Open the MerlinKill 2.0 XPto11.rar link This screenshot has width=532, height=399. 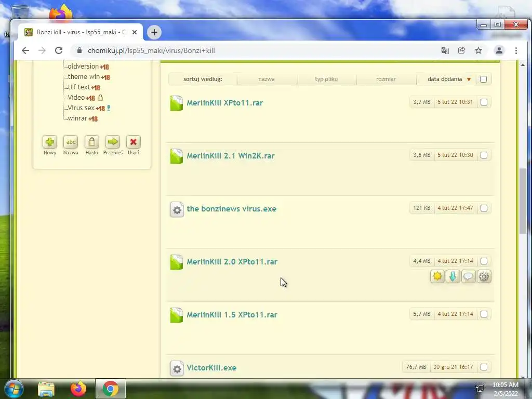tap(232, 262)
